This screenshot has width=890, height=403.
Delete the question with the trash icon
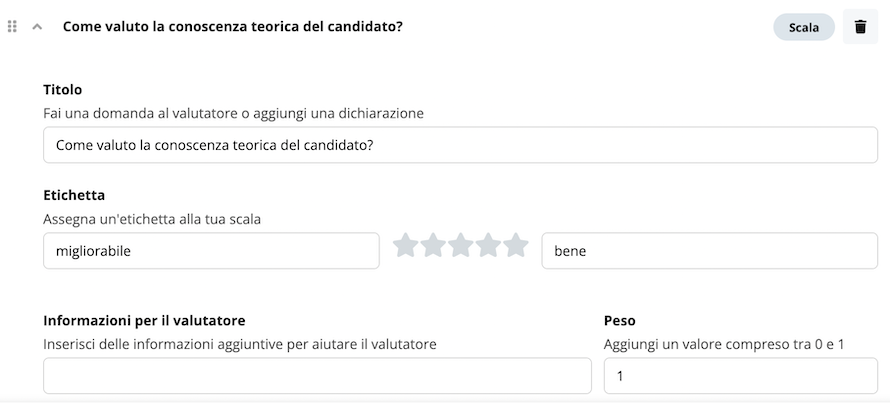(x=860, y=27)
